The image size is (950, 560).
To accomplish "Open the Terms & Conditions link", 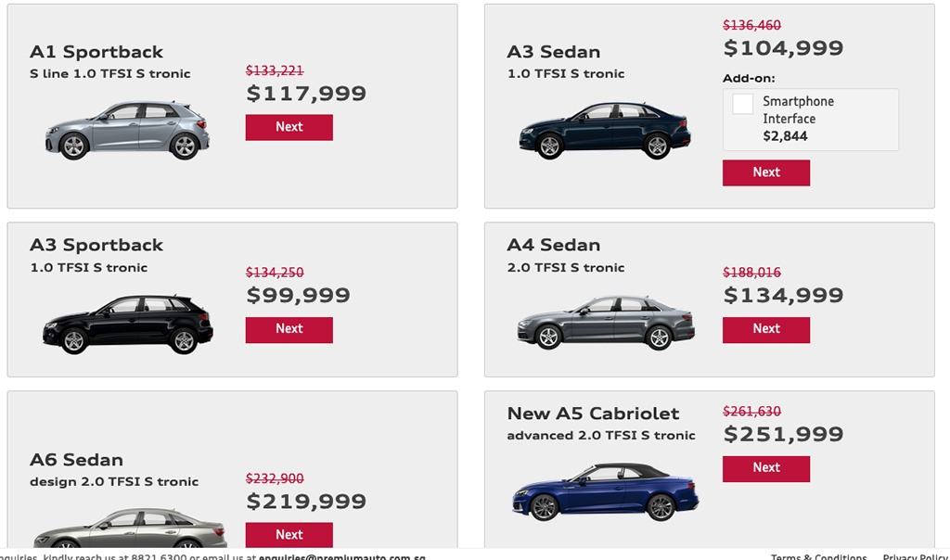I will [818, 556].
